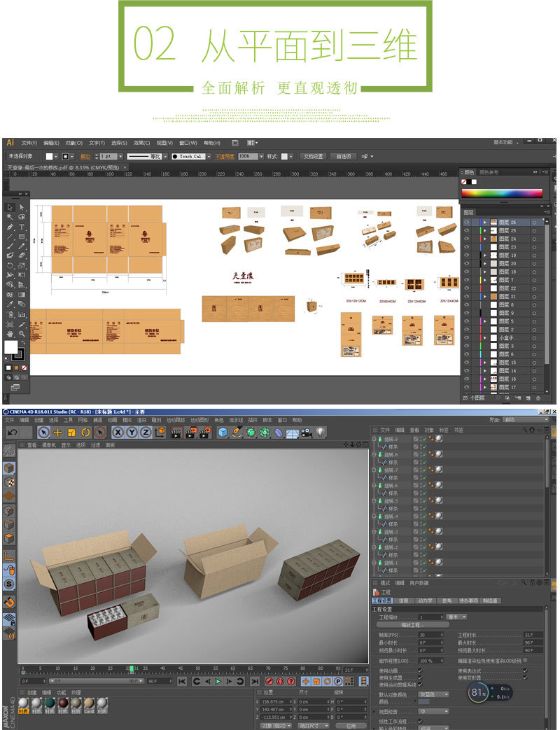Click the 文档设置 button
This screenshot has height=730, width=560.
click(314, 156)
